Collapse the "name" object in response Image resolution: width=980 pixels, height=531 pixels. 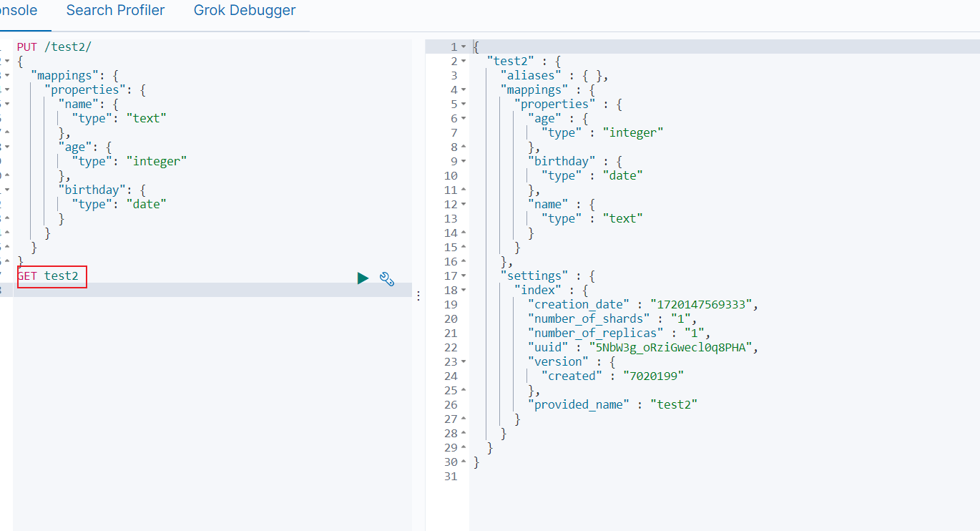pos(463,205)
